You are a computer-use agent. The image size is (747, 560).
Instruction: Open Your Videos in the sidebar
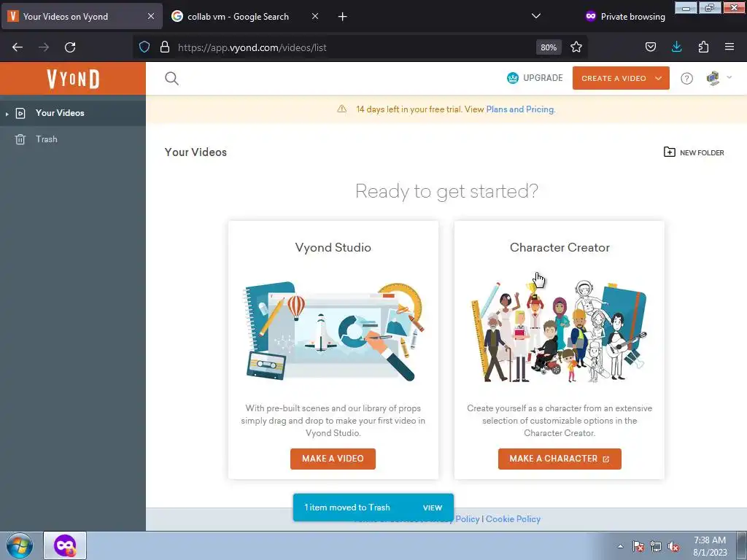(x=73, y=113)
